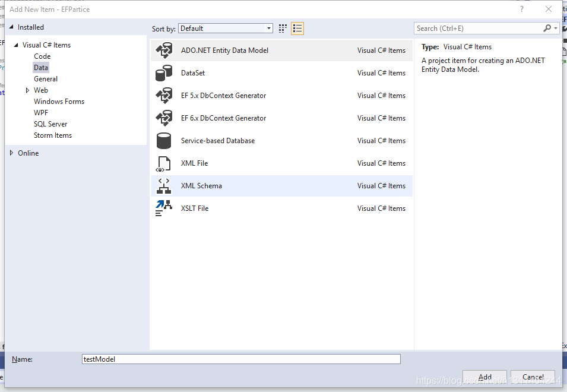Click the Add button
This screenshot has width=567, height=392.
tap(484, 377)
